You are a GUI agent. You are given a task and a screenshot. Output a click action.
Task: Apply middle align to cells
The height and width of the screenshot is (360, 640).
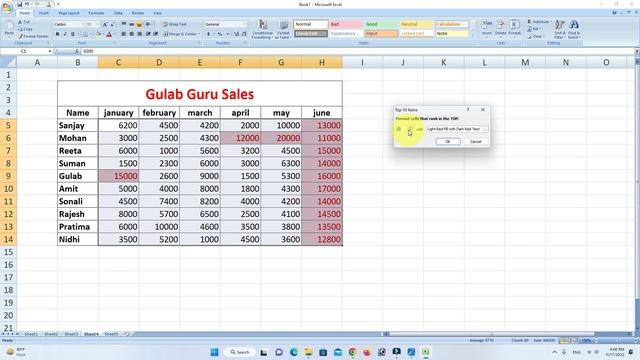pos(131,24)
